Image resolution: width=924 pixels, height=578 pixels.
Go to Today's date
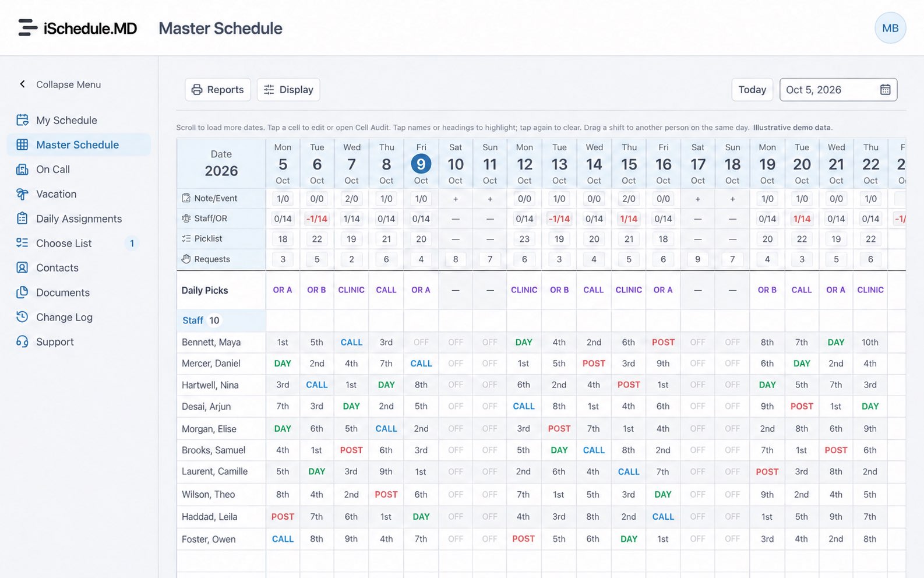[752, 90]
